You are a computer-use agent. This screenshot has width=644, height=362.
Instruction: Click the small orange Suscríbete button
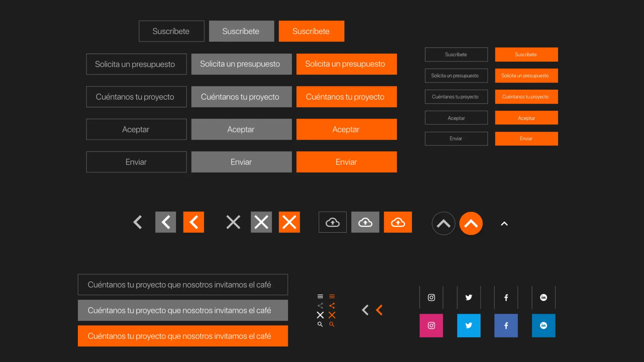[526, 54]
